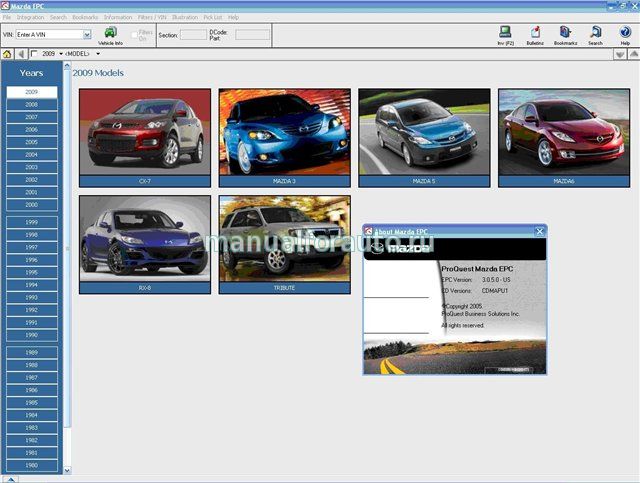Viewport: 640px width, 483px height.
Task: Click the CX-7 label bar
Action: (145, 181)
